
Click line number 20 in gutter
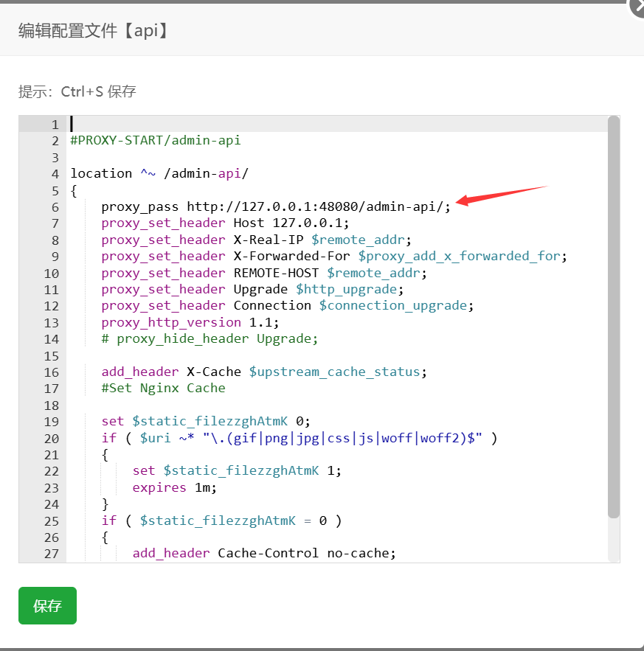tap(52, 439)
